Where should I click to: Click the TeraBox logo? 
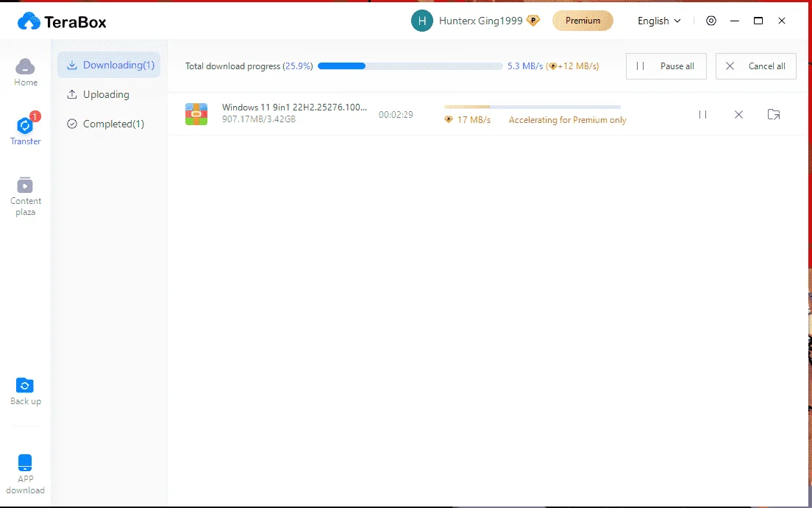[x=62, y=22]
